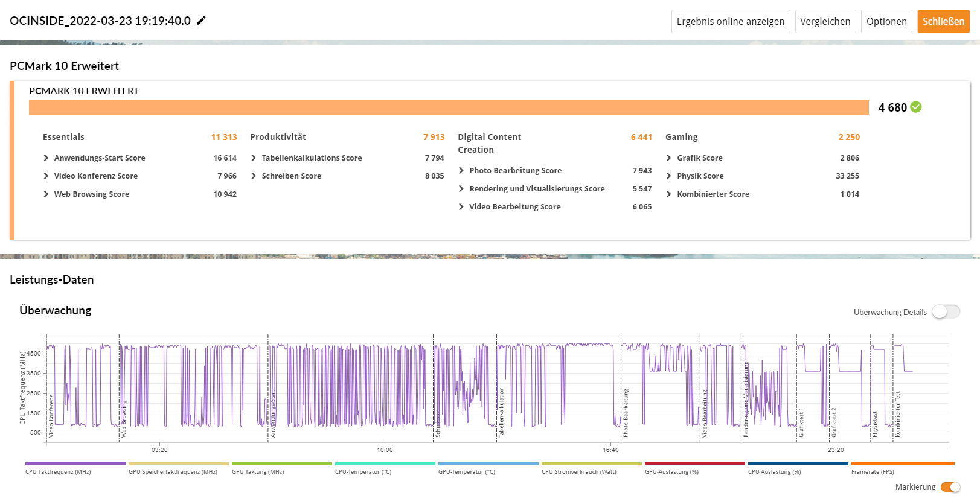Click the Anwendungs-Start Score value 16 614

tap(225, 158)
